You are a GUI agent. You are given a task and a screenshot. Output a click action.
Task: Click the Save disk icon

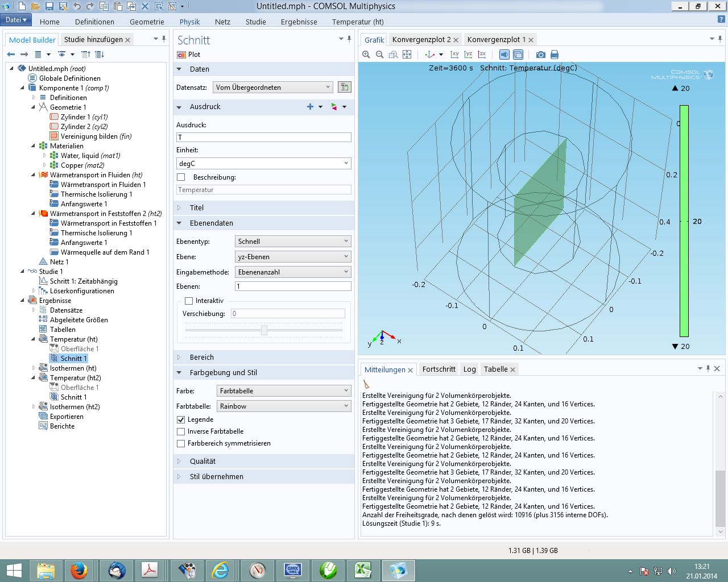click(x=49, y=6)
